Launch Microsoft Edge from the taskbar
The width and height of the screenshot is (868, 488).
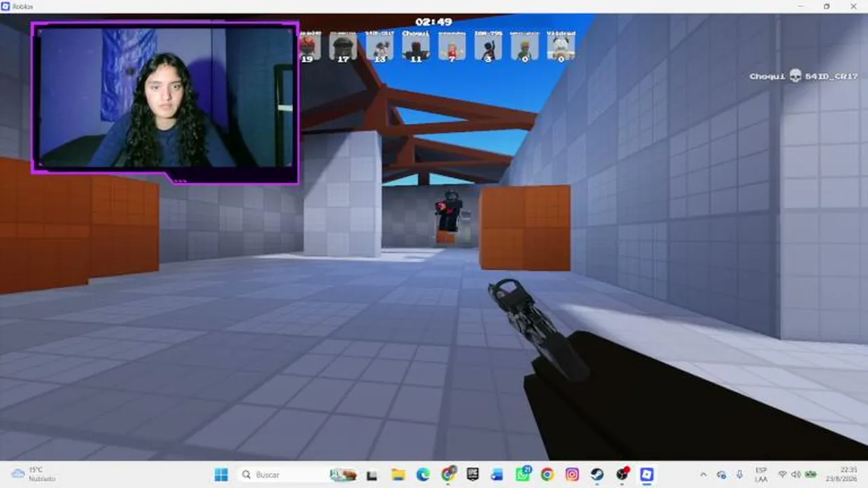423,474
